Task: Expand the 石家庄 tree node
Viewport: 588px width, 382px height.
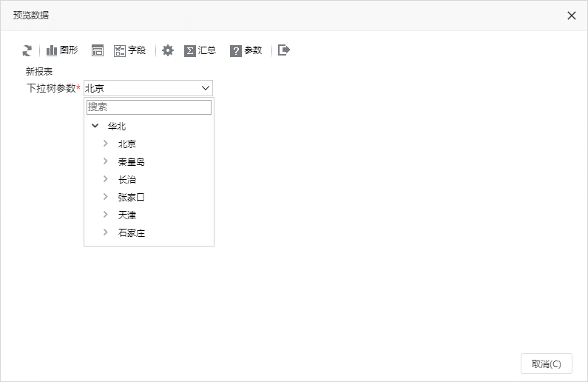Action: [105, 232]
